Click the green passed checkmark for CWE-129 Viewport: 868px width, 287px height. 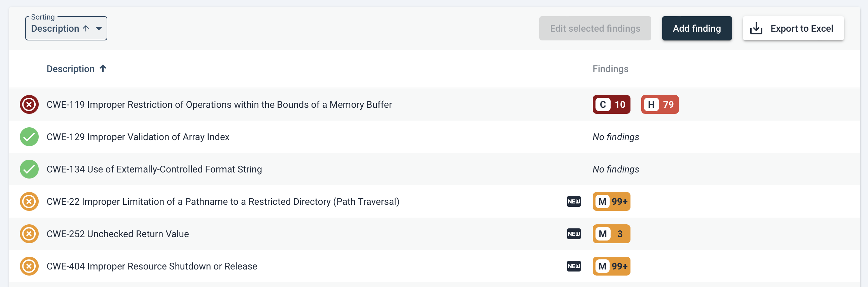coord(29,137)
